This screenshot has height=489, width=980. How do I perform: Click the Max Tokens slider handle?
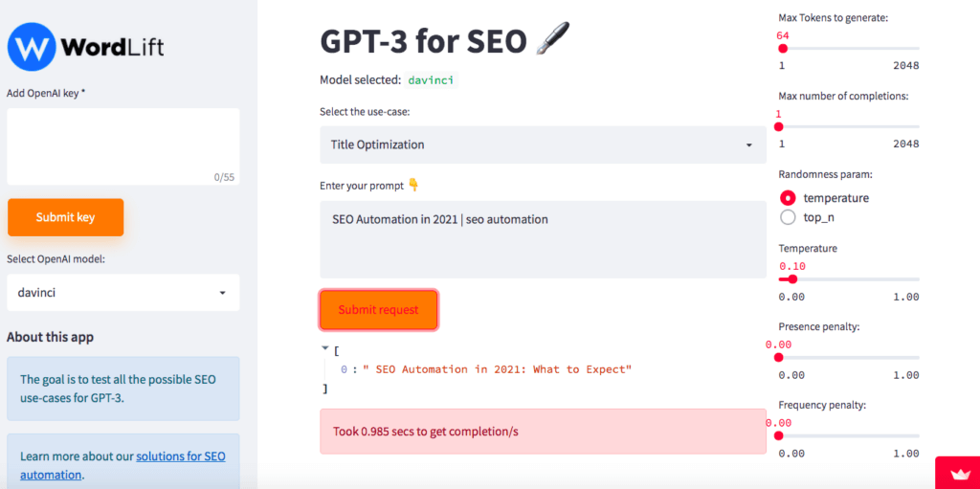click(x=783, y=48)
